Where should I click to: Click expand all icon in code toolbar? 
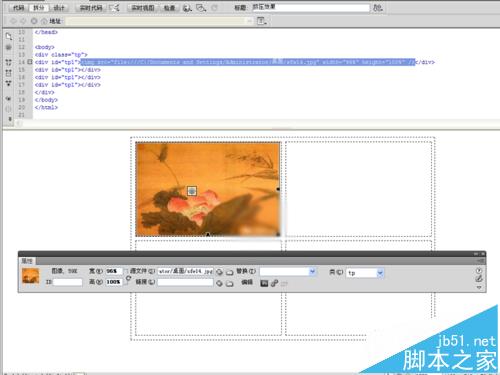point(9,83)
